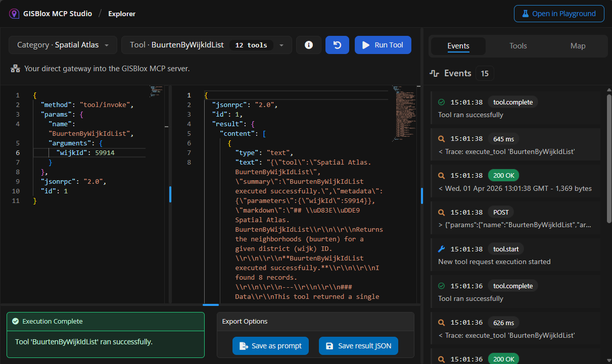The height and width of the screenshot is (364, 612).
Task: Click the tool.start event badge
Action: [x=506, y=249]
